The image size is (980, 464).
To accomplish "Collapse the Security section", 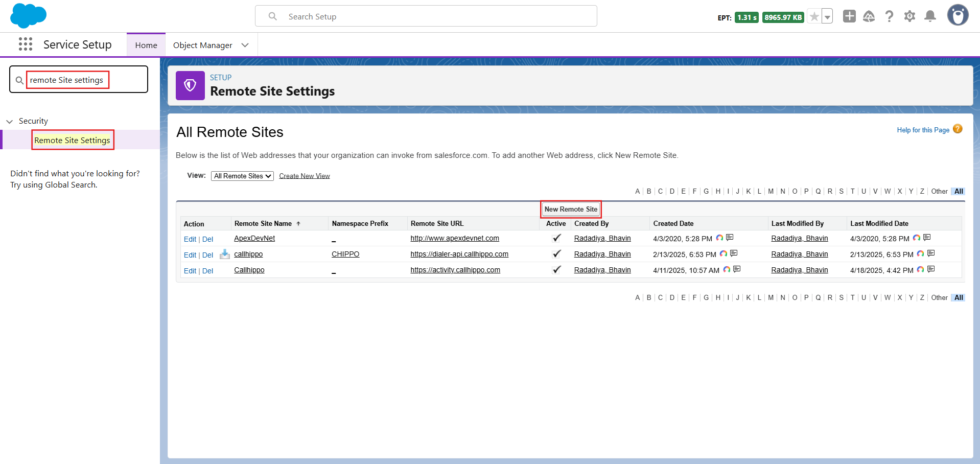I will pos(9,121).
